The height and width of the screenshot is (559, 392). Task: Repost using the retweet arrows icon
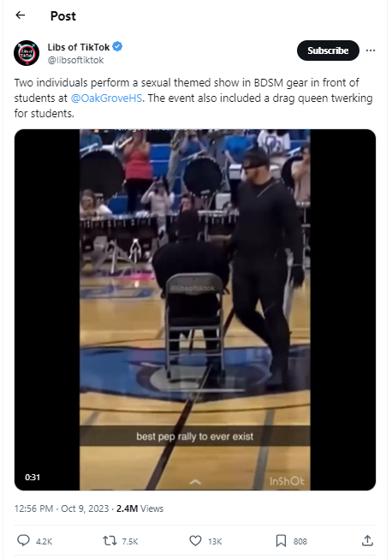pos(110,541)
